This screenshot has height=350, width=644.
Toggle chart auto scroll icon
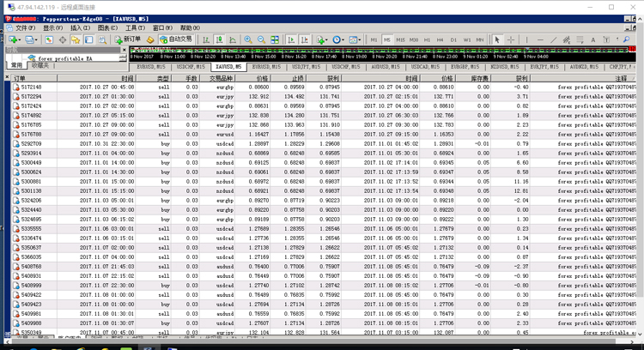pyautogui.click(x=291, y=39)
